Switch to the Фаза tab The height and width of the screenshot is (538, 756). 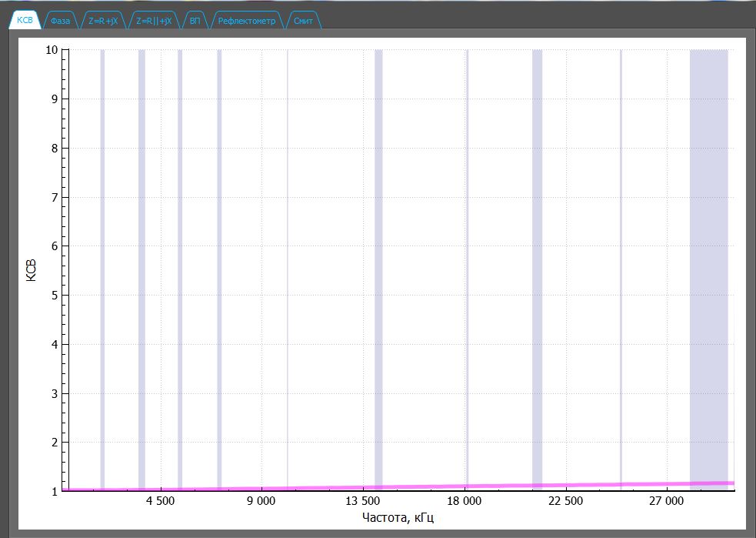coord(60,21)
